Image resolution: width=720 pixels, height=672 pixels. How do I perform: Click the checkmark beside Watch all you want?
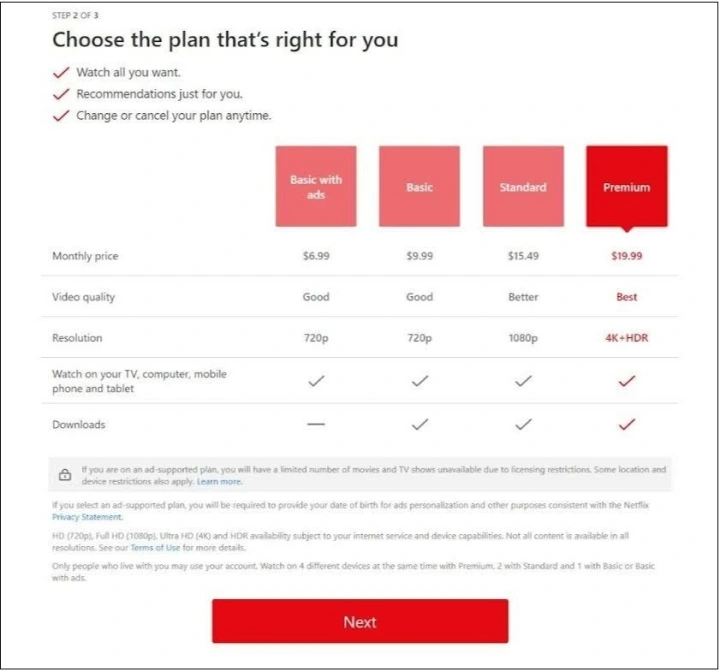tap(61, 73)
